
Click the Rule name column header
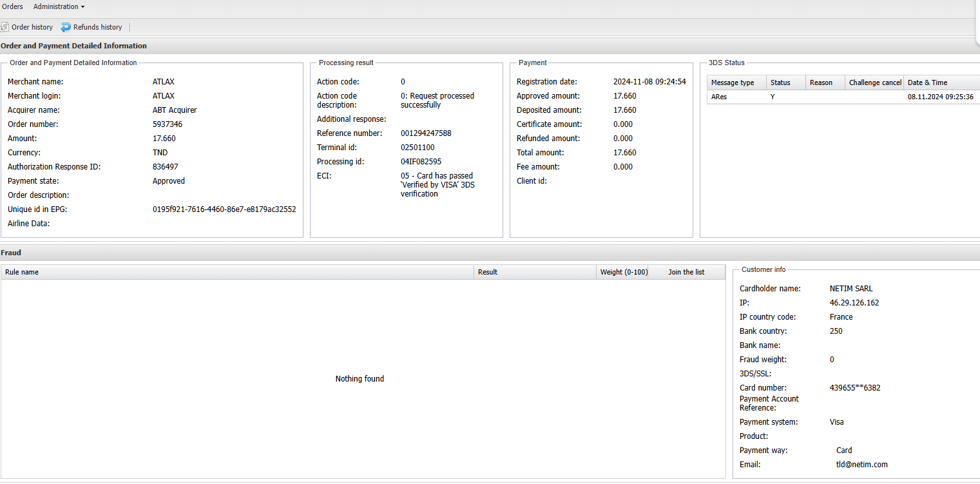(22, 272)
